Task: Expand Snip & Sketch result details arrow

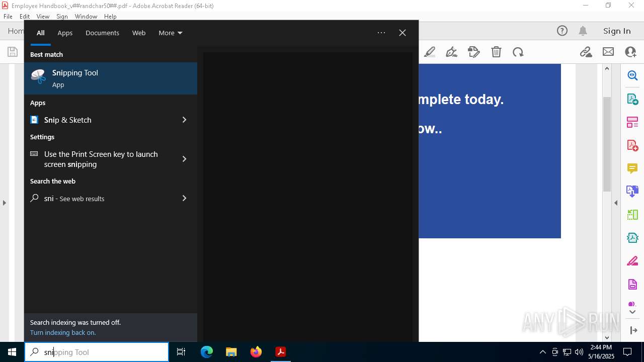Action: (184, 120)
